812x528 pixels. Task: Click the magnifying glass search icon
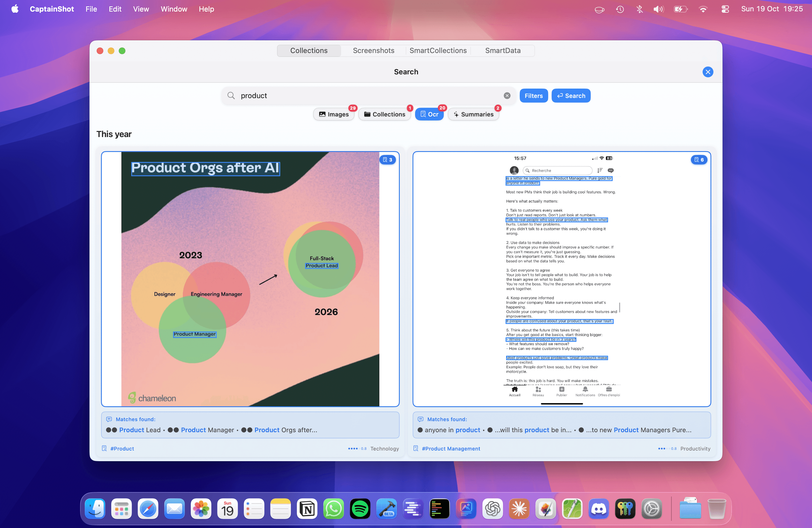coord(231,96)
